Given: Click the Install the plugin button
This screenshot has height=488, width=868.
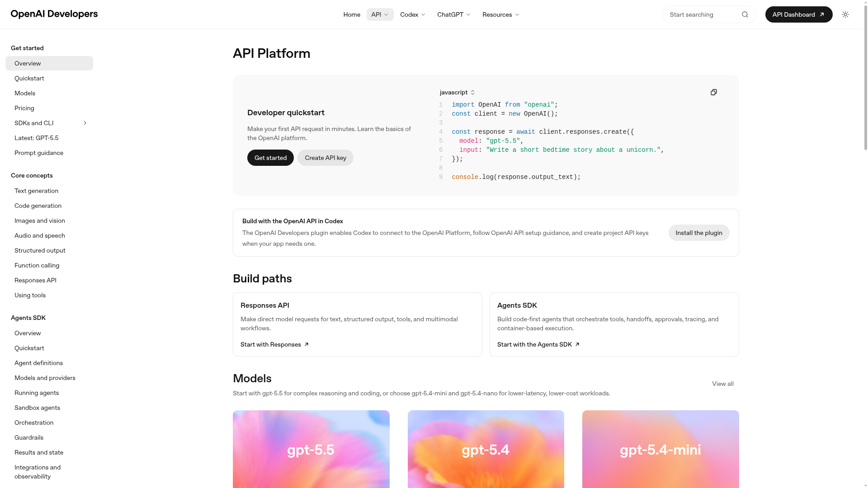Looking at the screenshot, I should (699, 233).
